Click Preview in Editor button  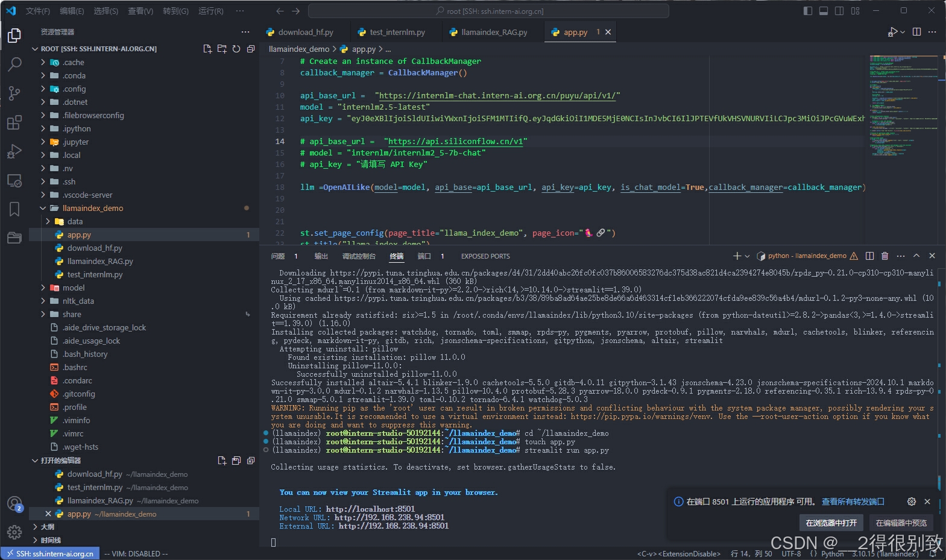(901, 523)
